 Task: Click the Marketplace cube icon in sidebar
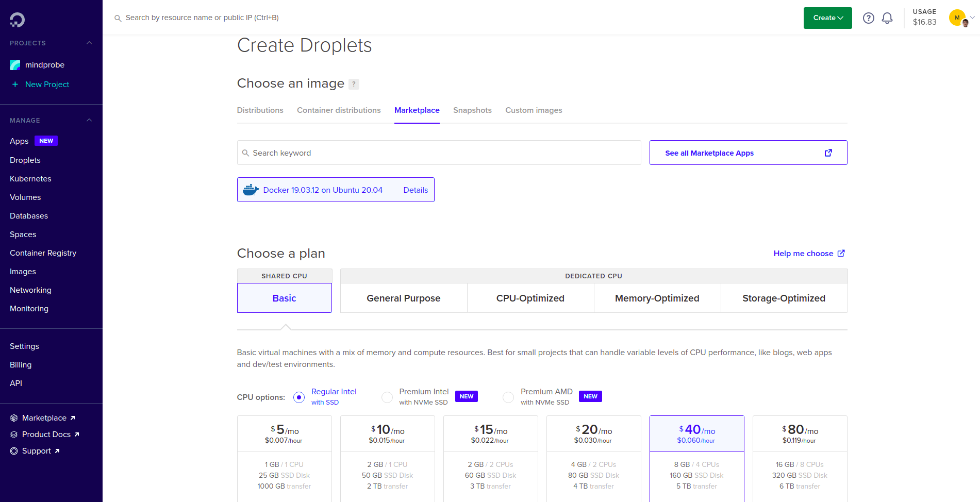click(14, 418)
